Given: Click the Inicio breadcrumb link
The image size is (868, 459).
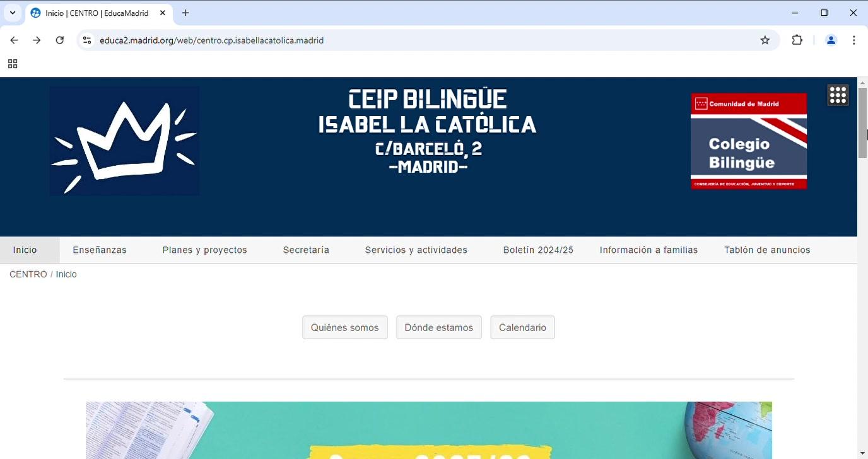Looking at the screenshot, I should pos(66,274).
